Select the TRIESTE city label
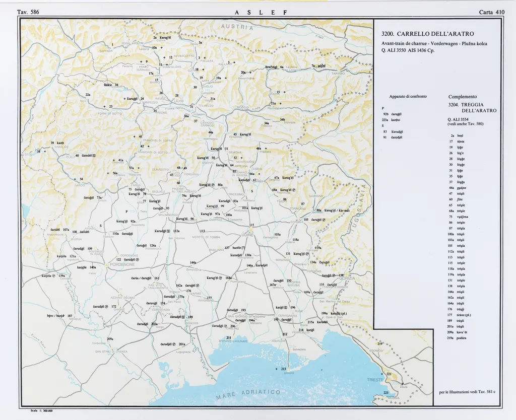 [375, 379]
